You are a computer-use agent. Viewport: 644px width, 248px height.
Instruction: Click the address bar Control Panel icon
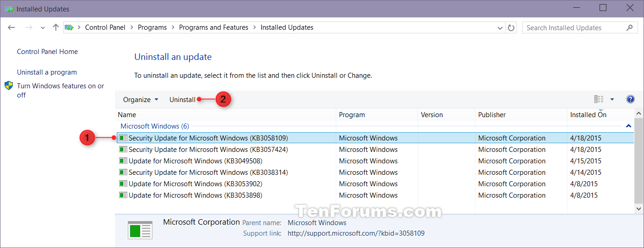[x=69, y=27]
